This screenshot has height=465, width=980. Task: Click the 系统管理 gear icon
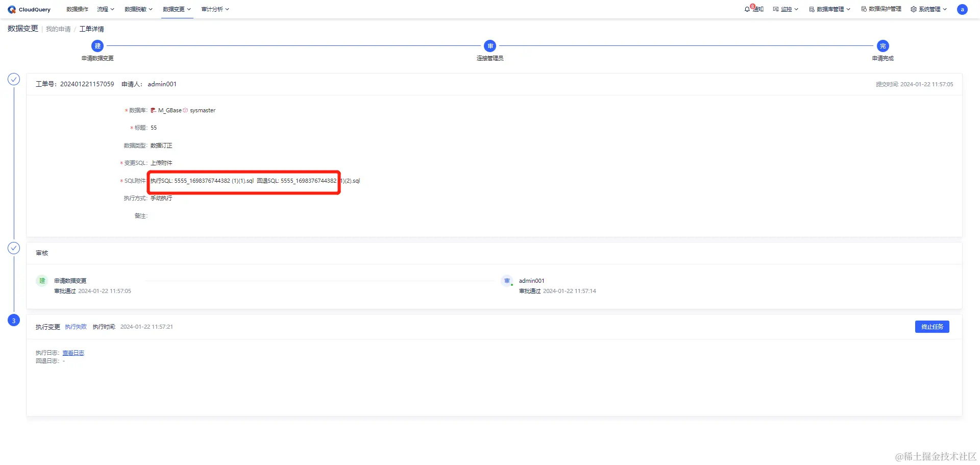tap(914, 9)
